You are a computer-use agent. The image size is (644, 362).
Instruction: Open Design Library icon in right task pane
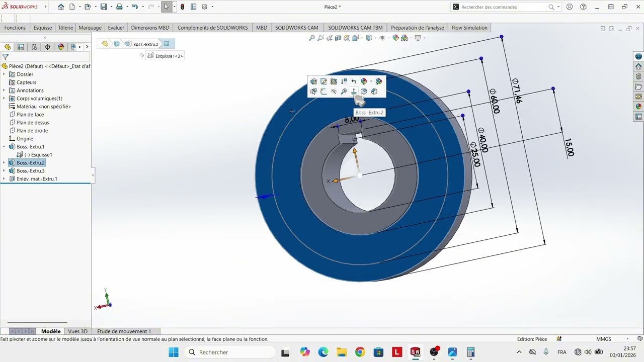coord(638,76)
